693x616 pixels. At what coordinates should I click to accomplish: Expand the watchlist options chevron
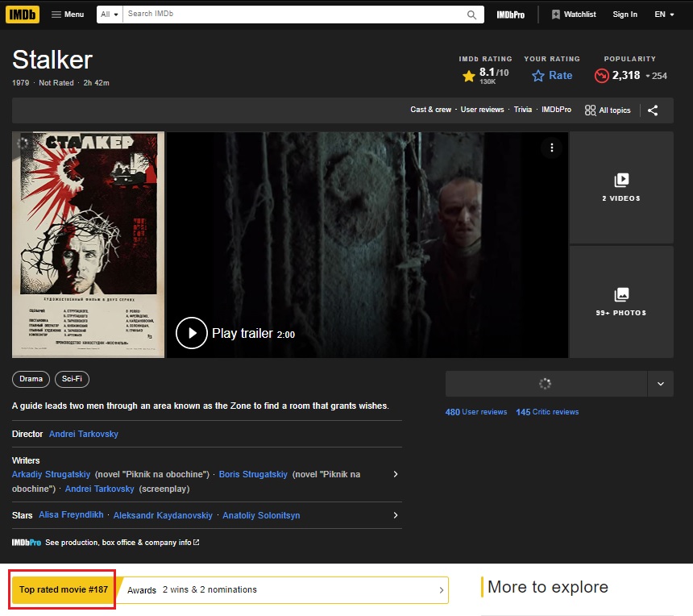(x=661, y=384)
